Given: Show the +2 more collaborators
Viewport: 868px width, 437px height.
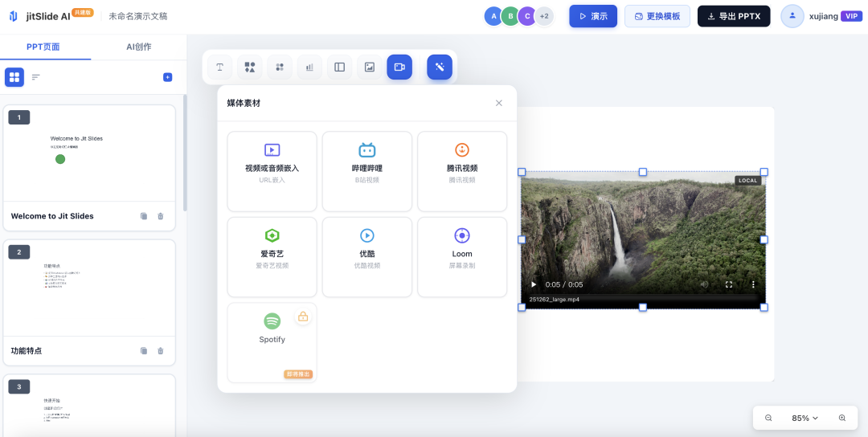Looking at the screenshot, I should (544, 16).
